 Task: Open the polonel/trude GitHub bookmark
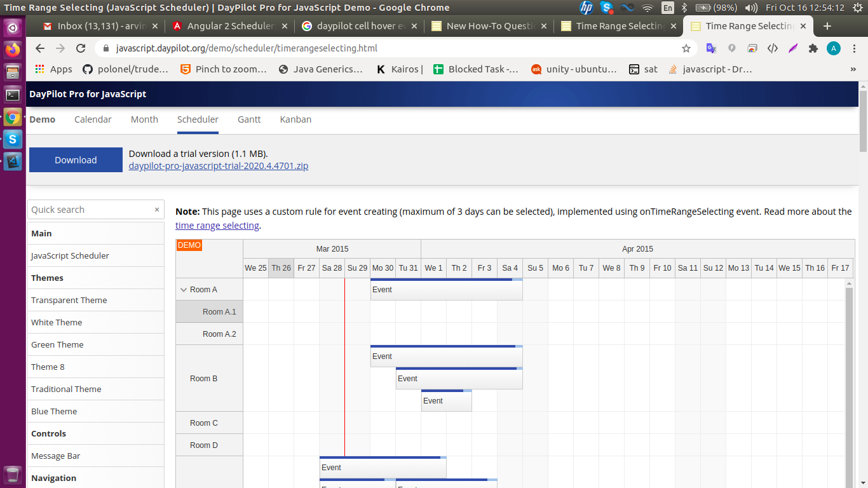[x=125, y=69]
